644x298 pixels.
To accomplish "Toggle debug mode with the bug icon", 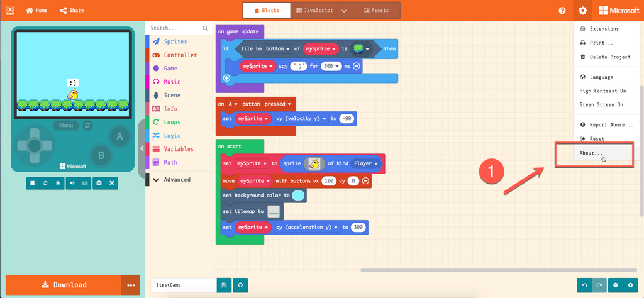I will coord(58,183).
